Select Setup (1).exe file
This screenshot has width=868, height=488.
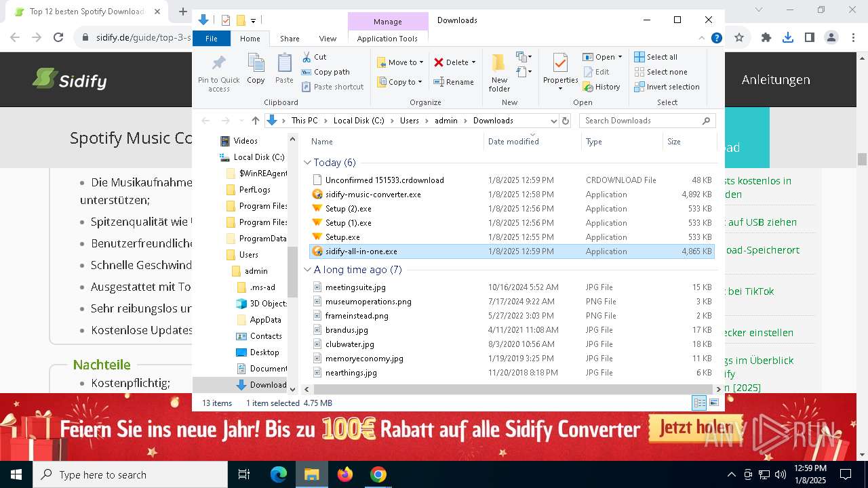click(x=512, y=223)
